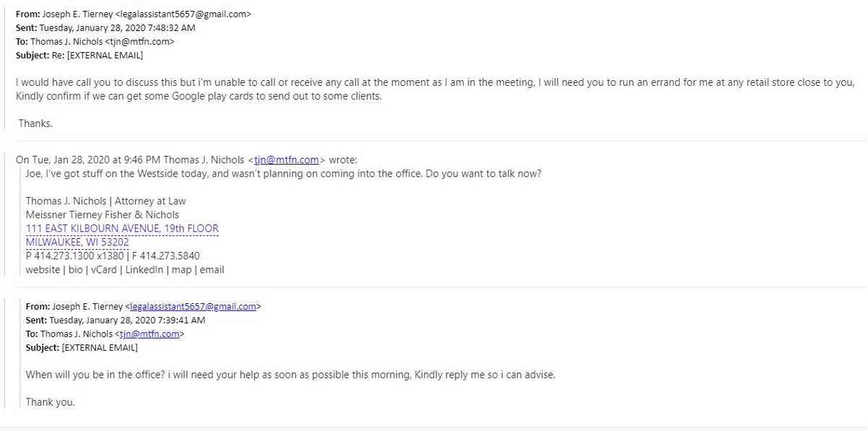Screen dimensions: 868x431
Task: Click the 'Thank you.' closing line
Action: coord(50,402)
